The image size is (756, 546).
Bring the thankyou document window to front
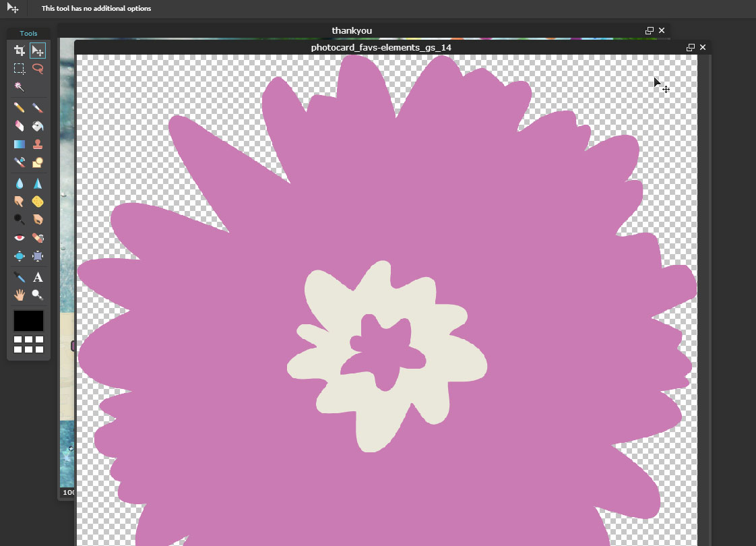(351, 30)
